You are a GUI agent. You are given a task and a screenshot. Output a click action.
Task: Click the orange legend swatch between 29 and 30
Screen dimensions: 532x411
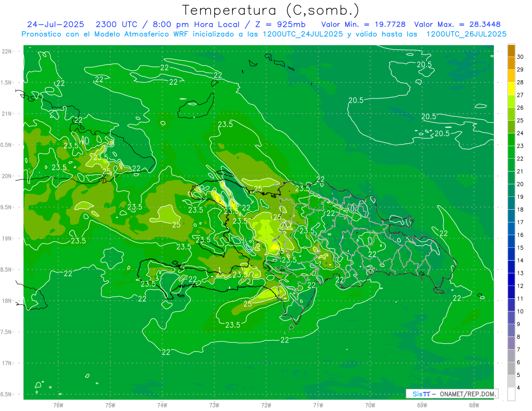coord(511,63)
